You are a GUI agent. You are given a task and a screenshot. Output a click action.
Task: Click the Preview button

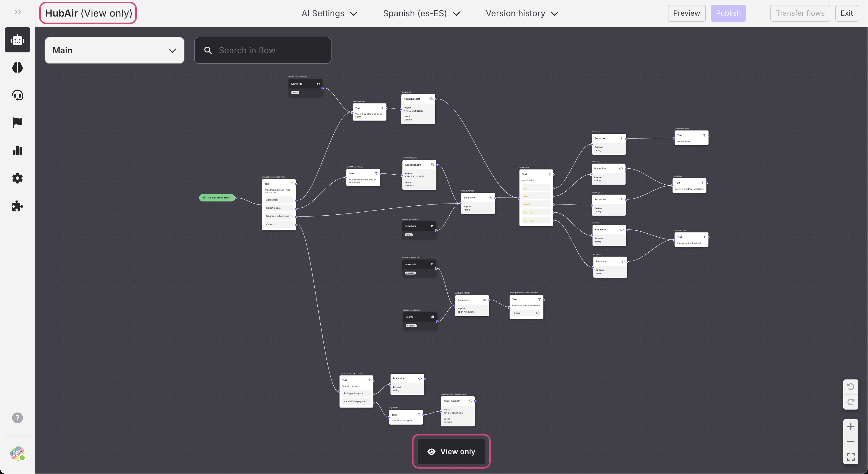pos(686,13)
